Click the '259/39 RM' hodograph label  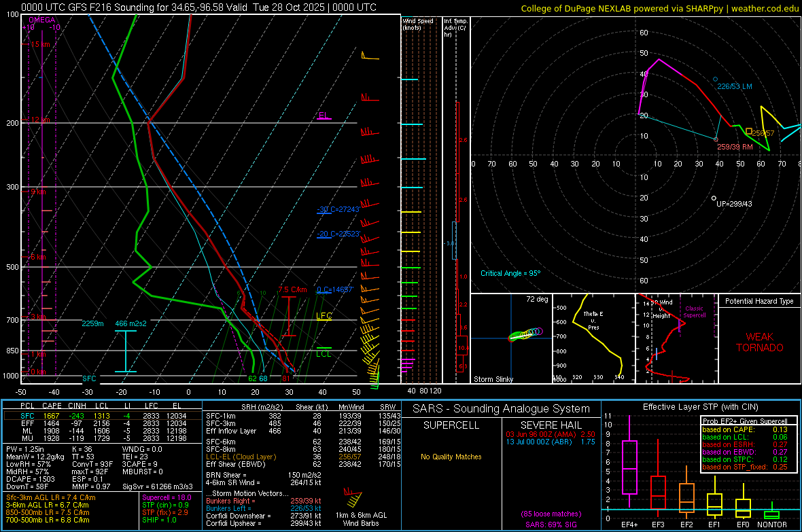point(735,147)
